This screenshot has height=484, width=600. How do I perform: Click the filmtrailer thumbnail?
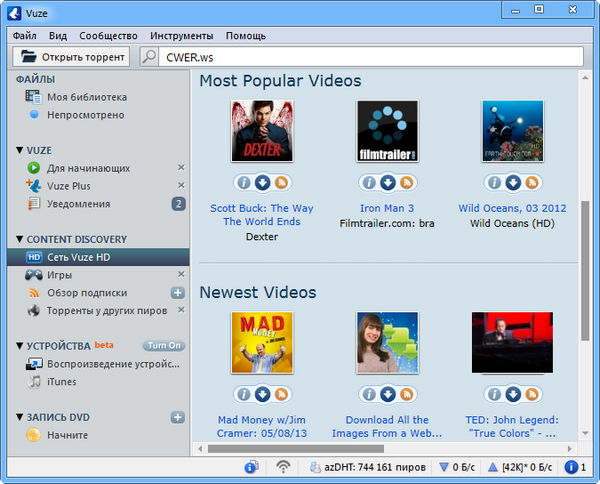[388, 131]
